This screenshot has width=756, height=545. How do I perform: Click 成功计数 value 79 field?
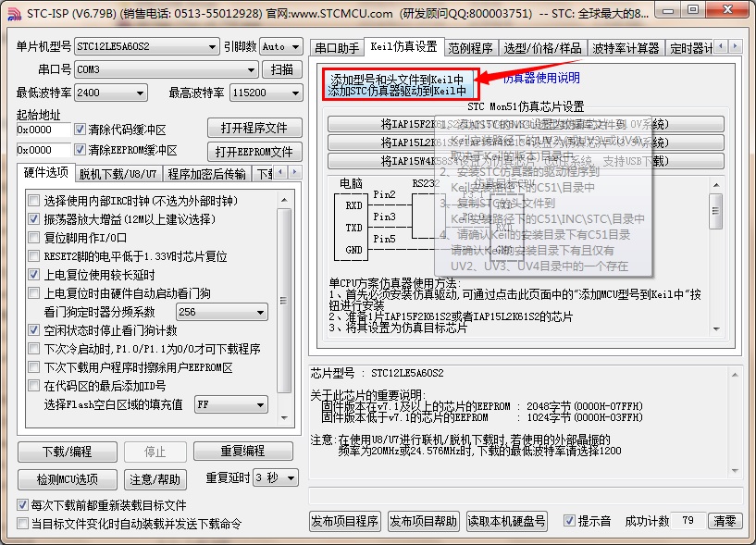click(x=688, y=520)
